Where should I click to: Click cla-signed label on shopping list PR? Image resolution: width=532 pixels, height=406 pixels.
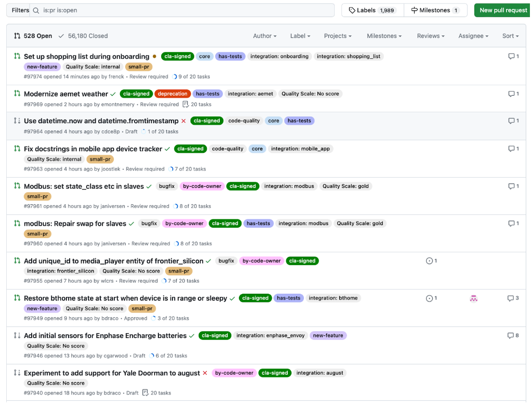(x=178, y=56)
